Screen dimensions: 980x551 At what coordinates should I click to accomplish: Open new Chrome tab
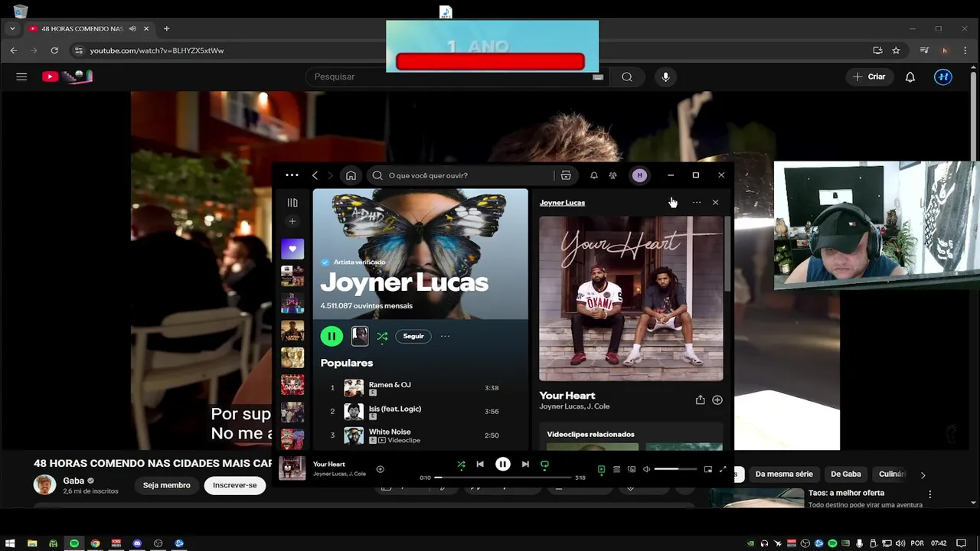(x=166, y=29)
